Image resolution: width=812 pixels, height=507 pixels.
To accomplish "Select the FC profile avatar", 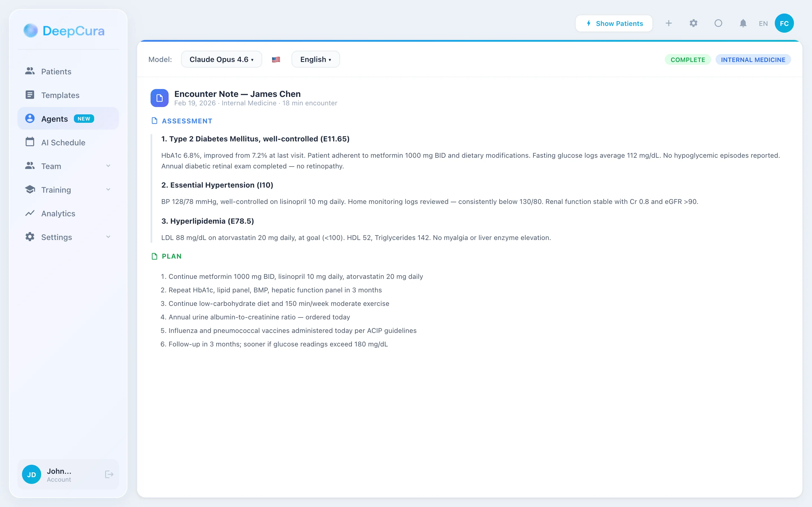I will tap(784, 23).
